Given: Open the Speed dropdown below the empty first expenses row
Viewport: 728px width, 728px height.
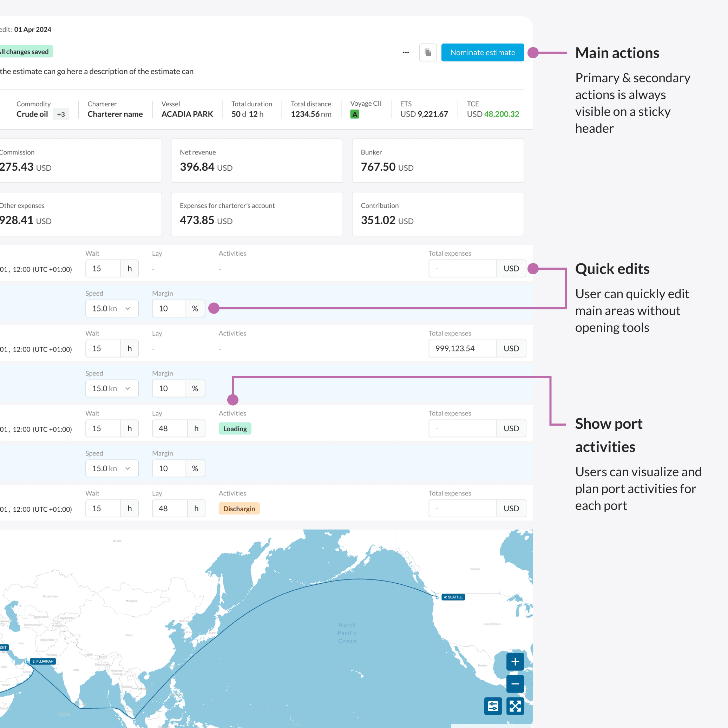Looking at the screenshot, I should point(112,309).
